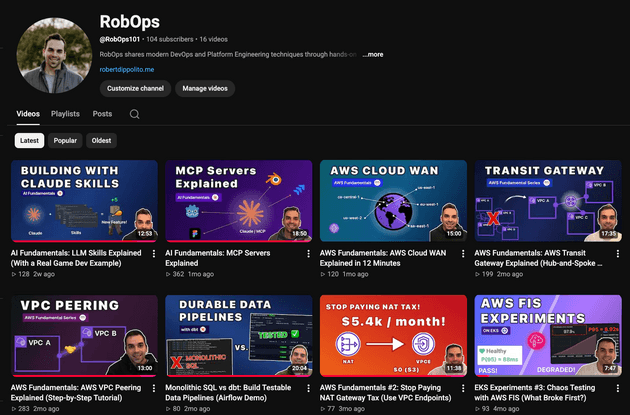The width and height of the screenshot is (630, 415).
Task: Select the Videos tab
Action: [28, 114]
